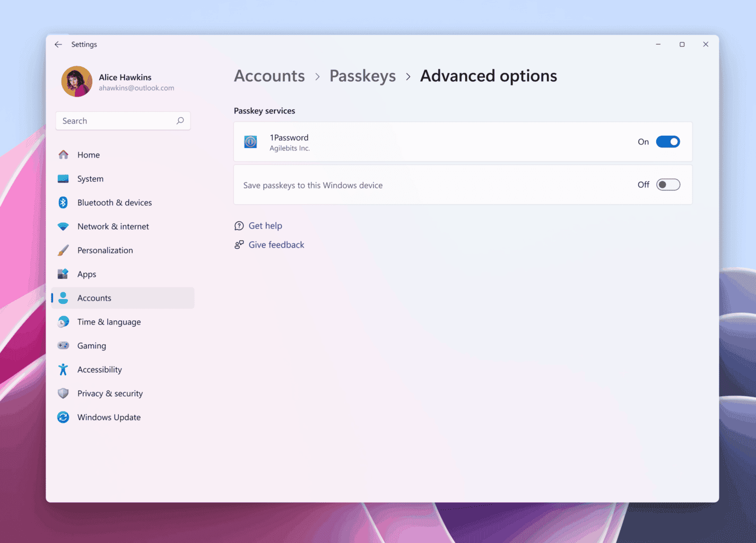
Task: Click the Accounts person icon
Action: 63,298
